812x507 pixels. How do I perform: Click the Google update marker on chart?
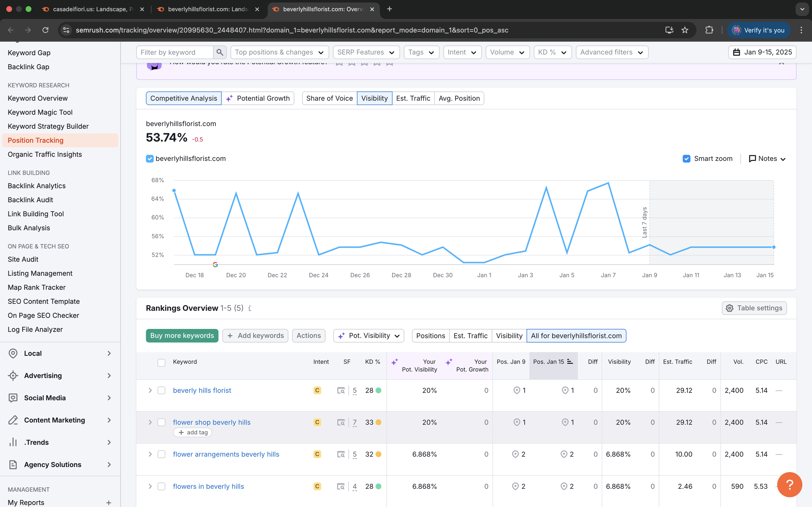[x=215, y=265]
